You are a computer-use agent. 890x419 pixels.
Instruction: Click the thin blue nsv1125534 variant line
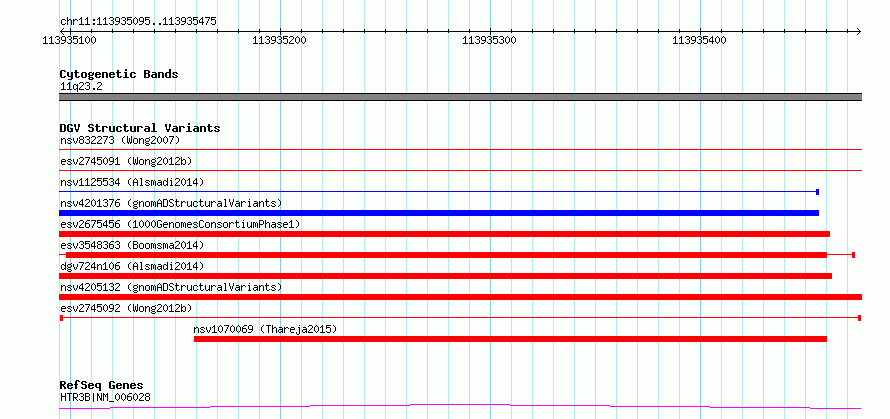point(438,192)
